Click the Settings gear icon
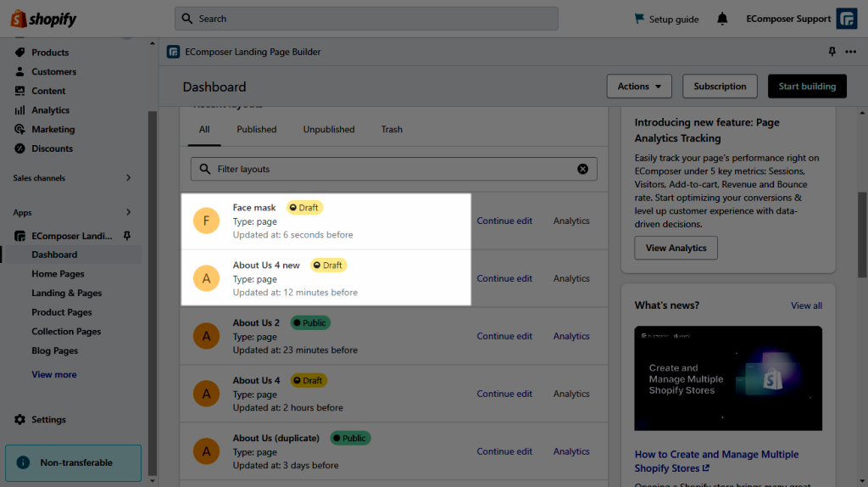This screenshot has width=868, height=487. (x=20, y=419)
